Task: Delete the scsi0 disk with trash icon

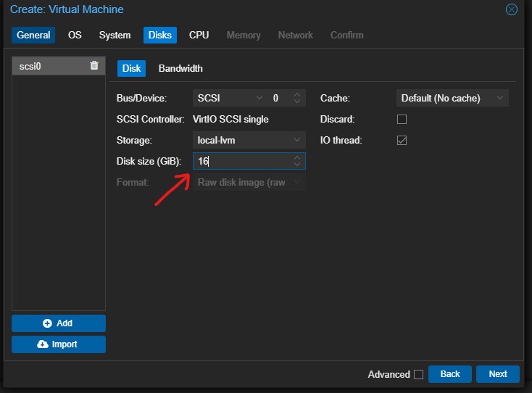Action: (94, 66)
